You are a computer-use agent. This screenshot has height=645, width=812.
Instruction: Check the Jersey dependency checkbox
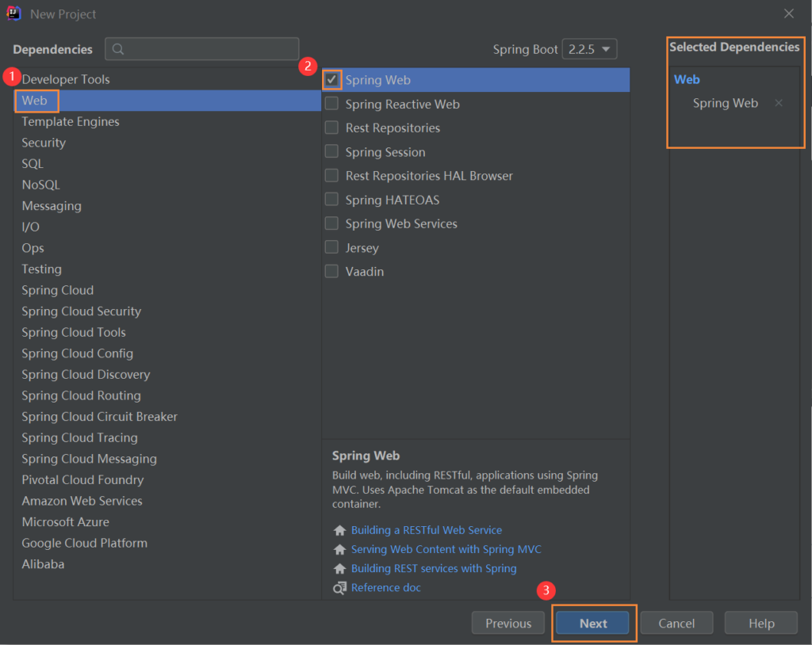[x=331, y=247]
